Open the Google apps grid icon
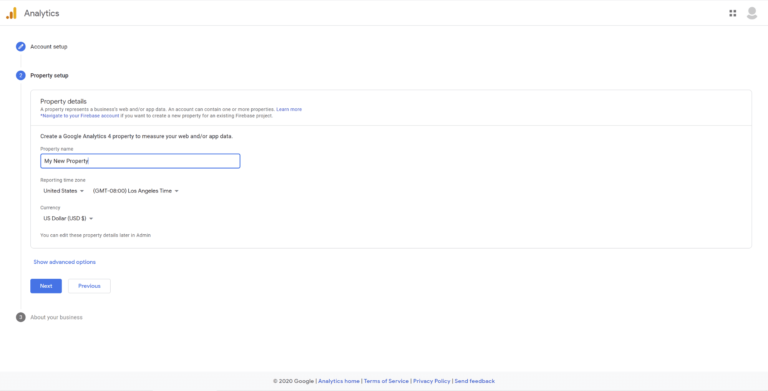The height and width of the screenshot is (391, 768). pos(732,13)
